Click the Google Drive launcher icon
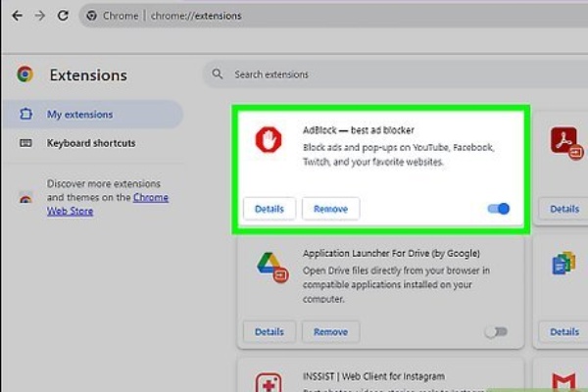The image size is (588, 392). [271, 267]
